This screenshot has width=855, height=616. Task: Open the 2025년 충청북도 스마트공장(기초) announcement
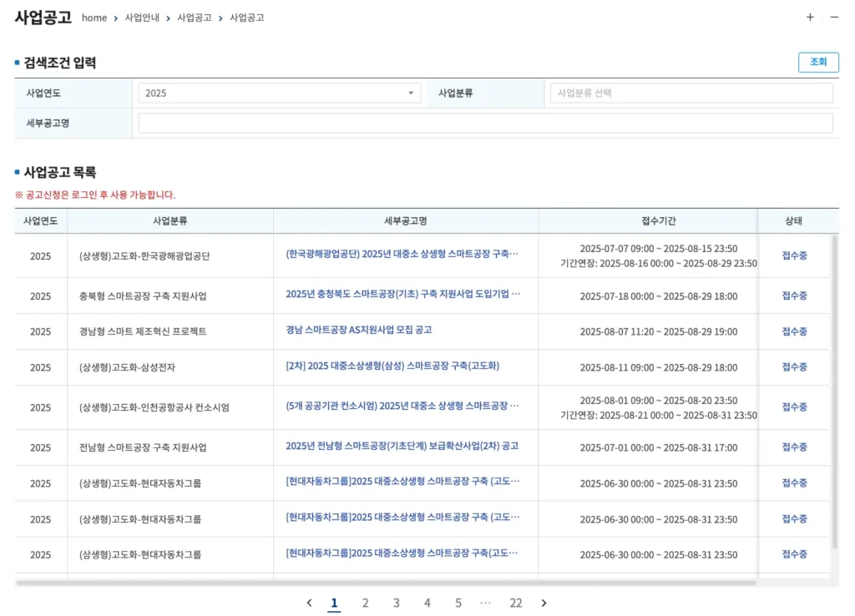pyautogui.click(x=403, y=295)
